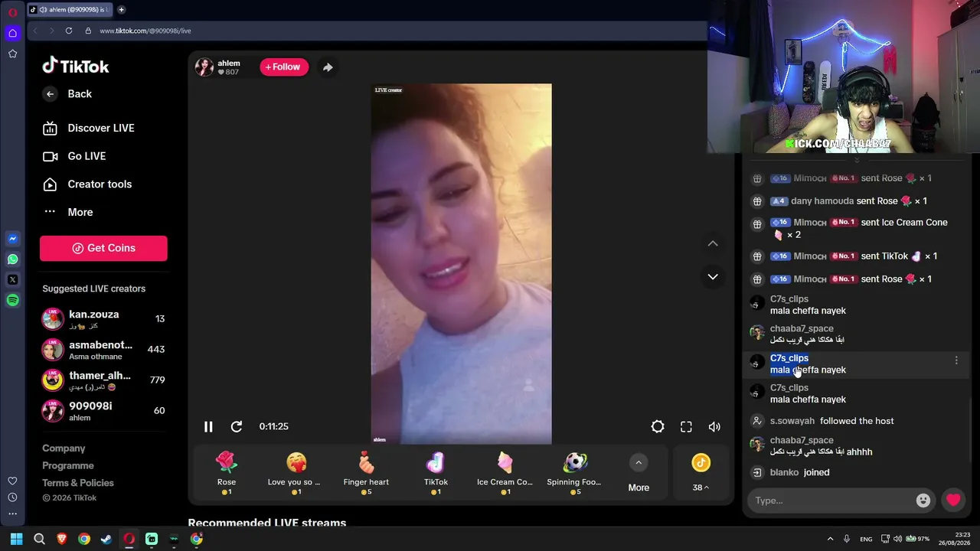Mute the tab audio via the speaker icon
The image size is (980, 551).
[43, 10]
